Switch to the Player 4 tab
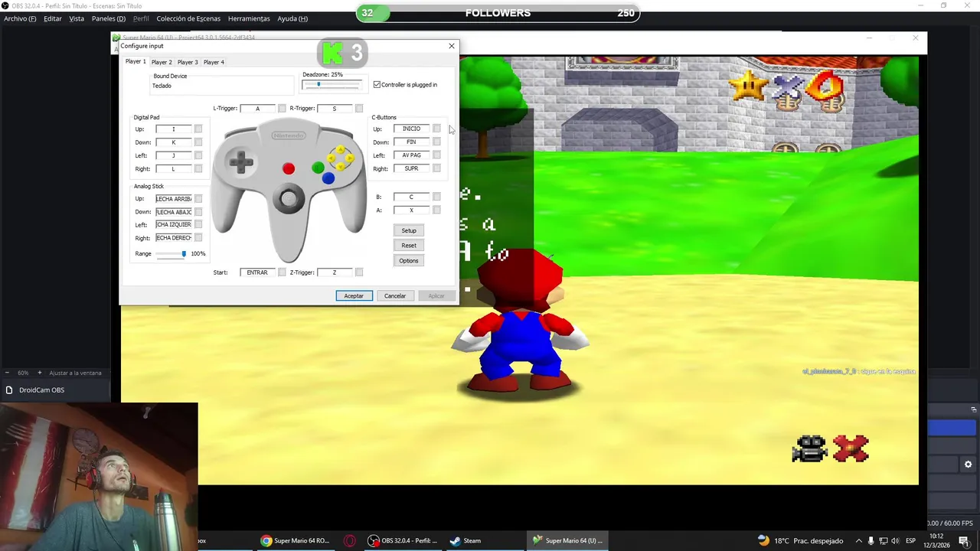The height and width of the screenshot is (551, 980). 214,62
